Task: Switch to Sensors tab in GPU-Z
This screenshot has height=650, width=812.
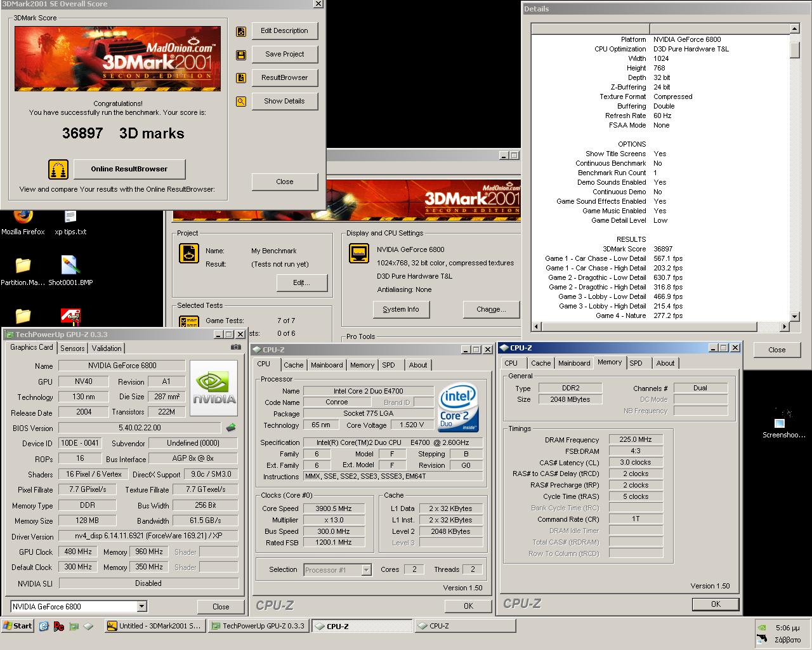Action: tap(72, 348)
